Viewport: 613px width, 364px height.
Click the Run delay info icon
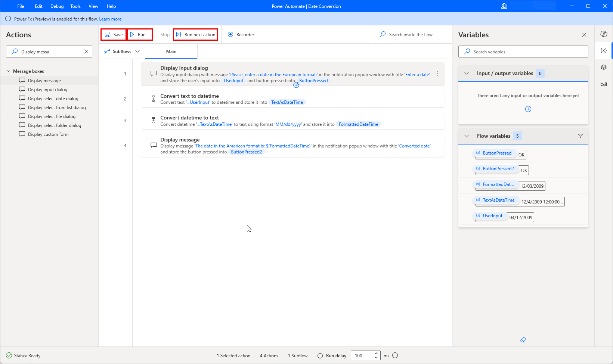[395, 355]
